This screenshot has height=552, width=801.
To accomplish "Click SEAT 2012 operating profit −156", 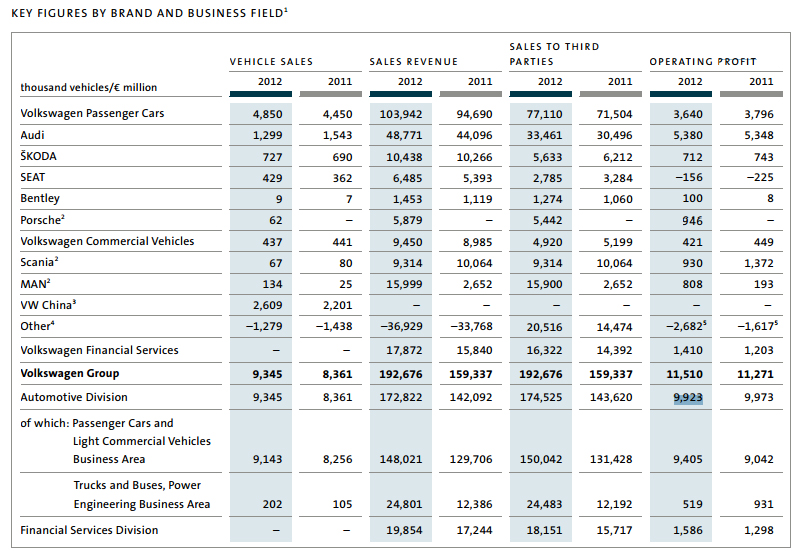I will 689,177.
